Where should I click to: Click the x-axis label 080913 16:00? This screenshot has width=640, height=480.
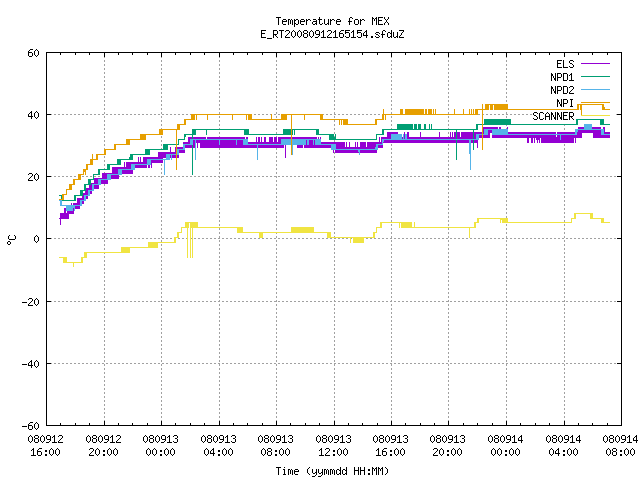391,446
